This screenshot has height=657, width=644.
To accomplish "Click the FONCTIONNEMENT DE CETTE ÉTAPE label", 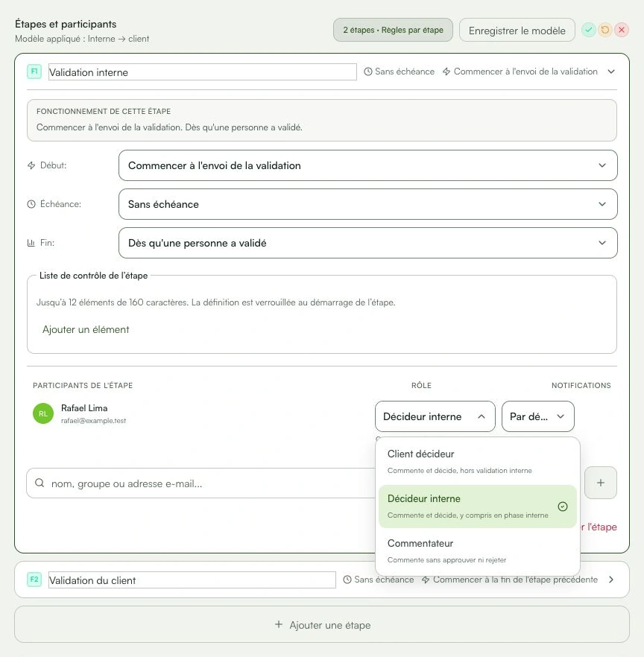I will [x=104, y=112].
